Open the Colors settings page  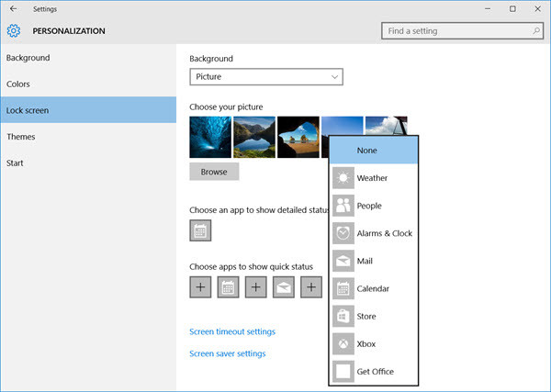click(88, 84)
